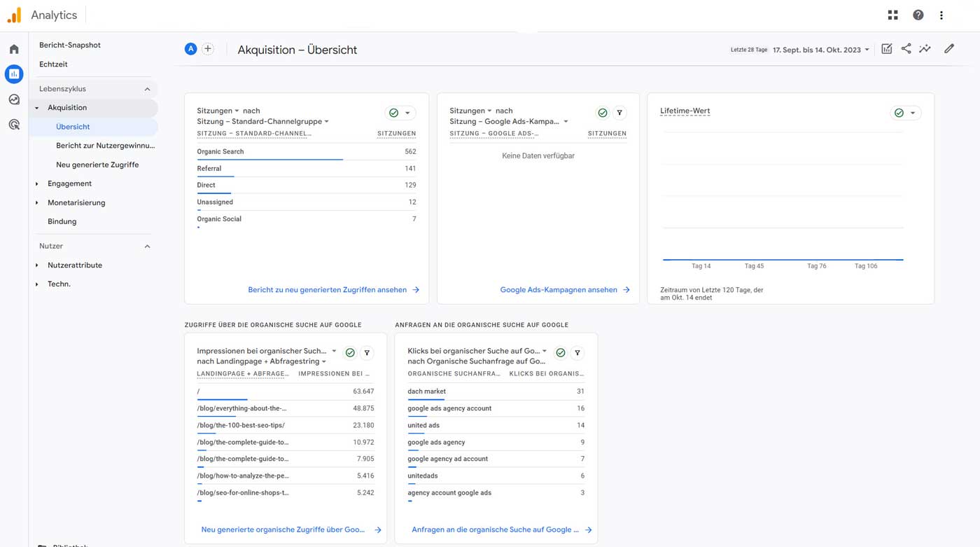The height and width of the screenshot is (547, 980).
Task: Click the Direct channel row
Action: pos(307,186)
